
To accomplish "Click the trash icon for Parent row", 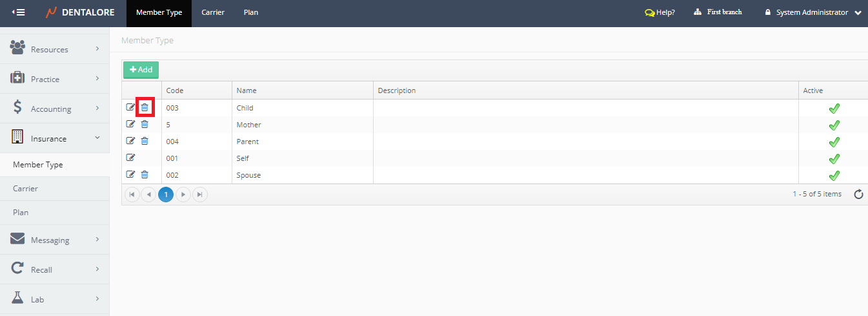I will (x=145, y=141).
